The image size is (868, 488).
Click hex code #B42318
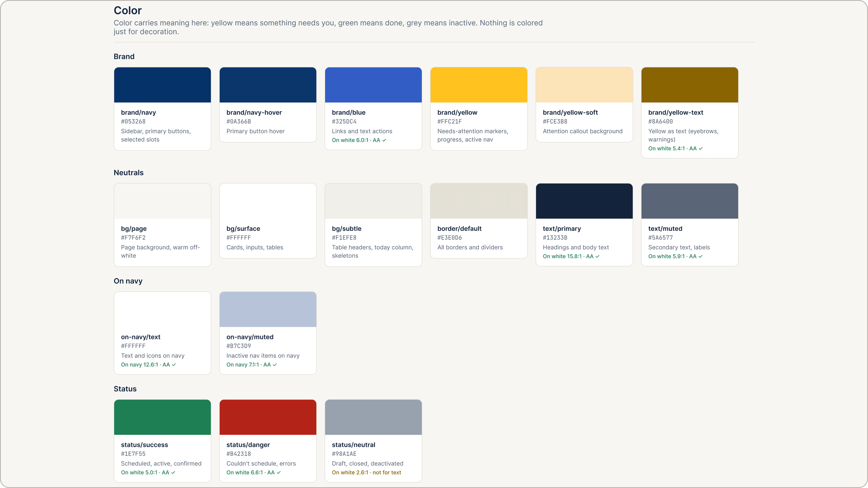click(x=239, y=454)
